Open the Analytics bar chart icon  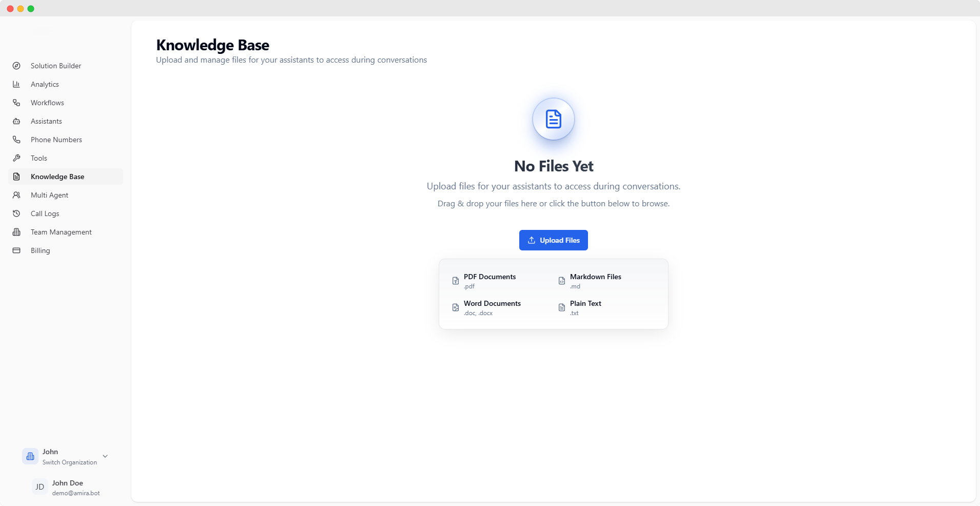17,84
